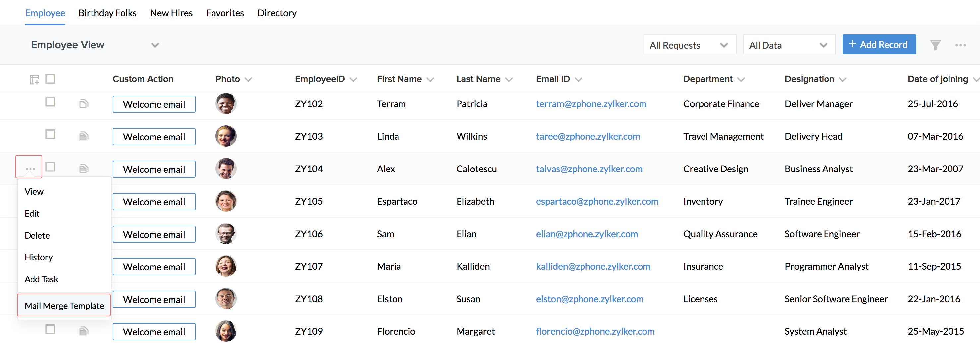Image resolution: width=980 pixels, height=343 pixels.
Task: Open the terram@zphone.zylker.com email link
Action: 591,104
